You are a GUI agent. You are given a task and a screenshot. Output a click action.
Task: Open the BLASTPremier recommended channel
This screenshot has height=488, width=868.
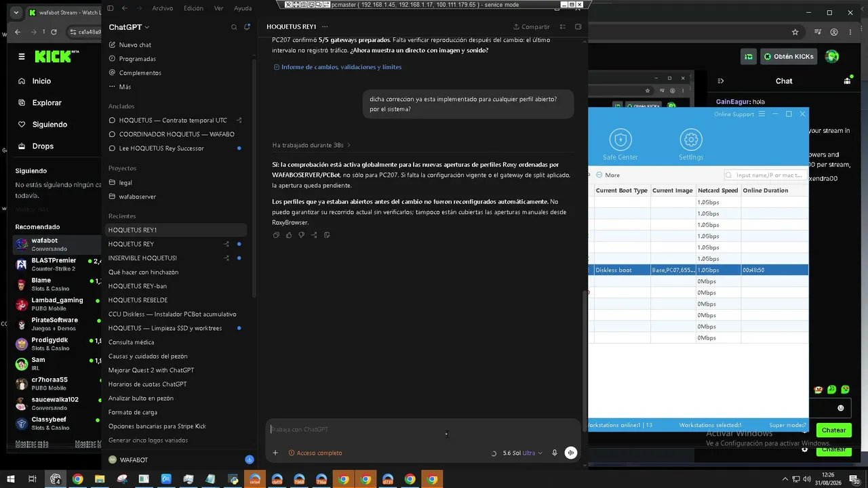tap(57, 264)
